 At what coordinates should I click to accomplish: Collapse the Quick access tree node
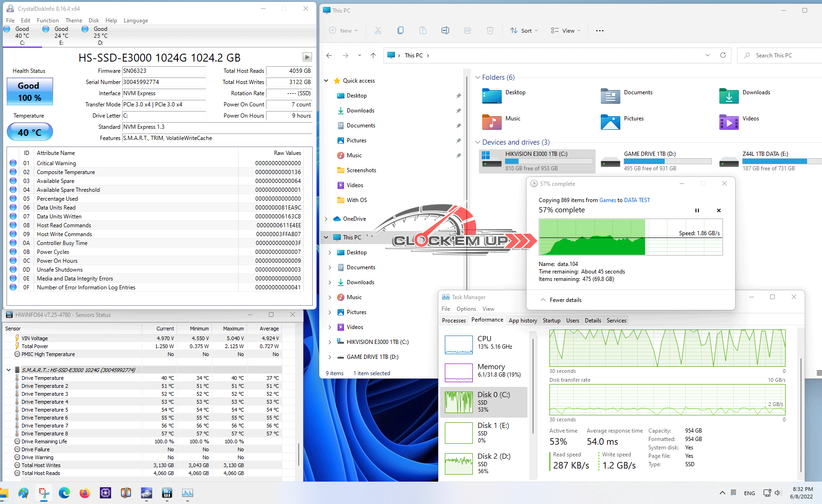point(326,81)
